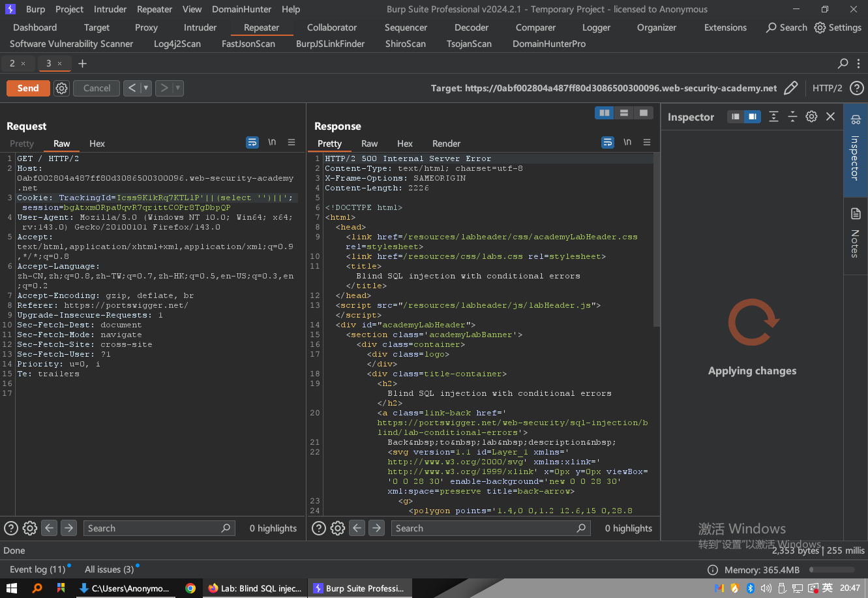Screen dimensions: 868x598
Task: Switch to the Decoder tab
Action: (471, 27)
